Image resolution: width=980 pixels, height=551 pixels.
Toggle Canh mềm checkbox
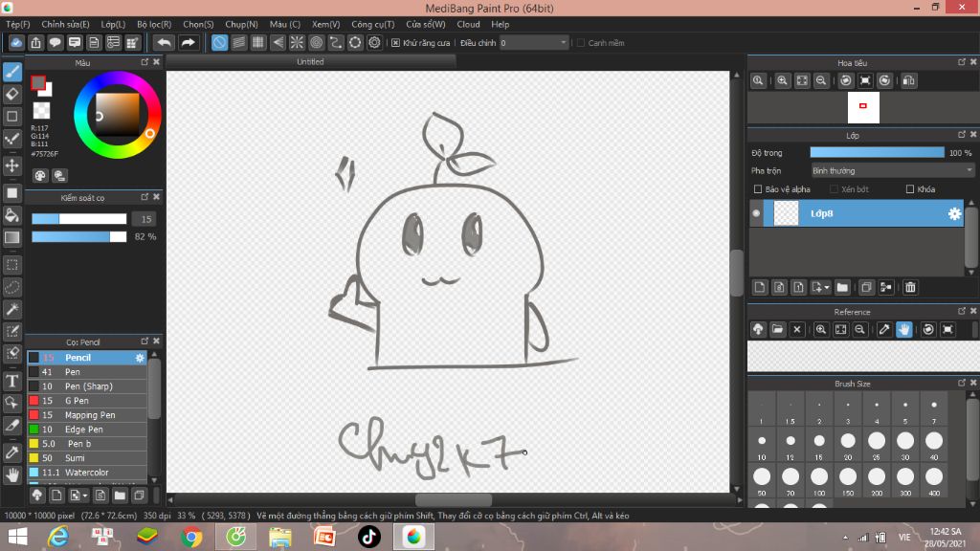coord(581,43)
